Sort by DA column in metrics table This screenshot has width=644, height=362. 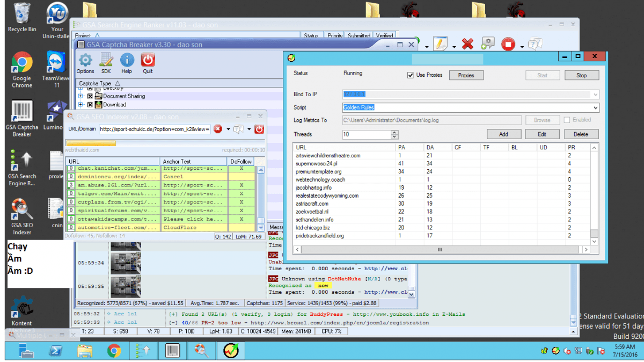(x=437, y=147)
